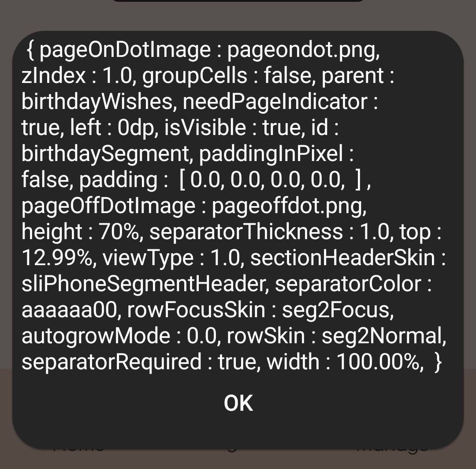The image size is (476, 469).
Task: Dismiss the alert with the OK button
Action: click(x=238, y=403)
